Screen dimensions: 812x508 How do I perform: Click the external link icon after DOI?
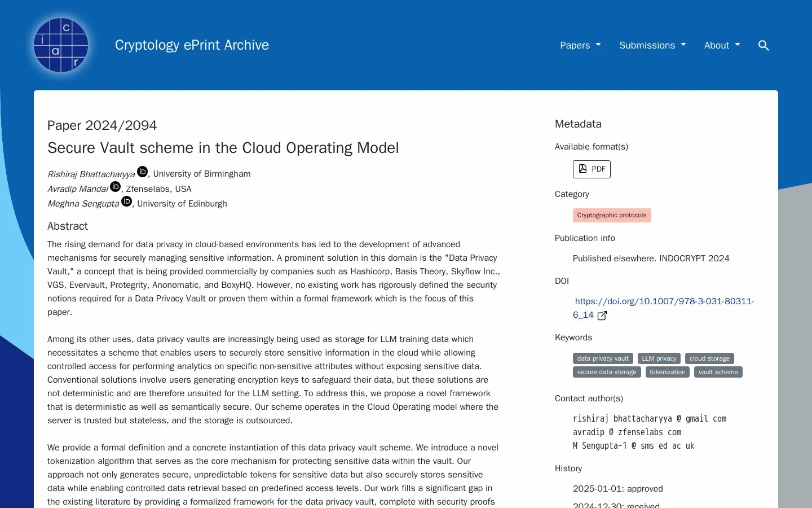[602, 316]
